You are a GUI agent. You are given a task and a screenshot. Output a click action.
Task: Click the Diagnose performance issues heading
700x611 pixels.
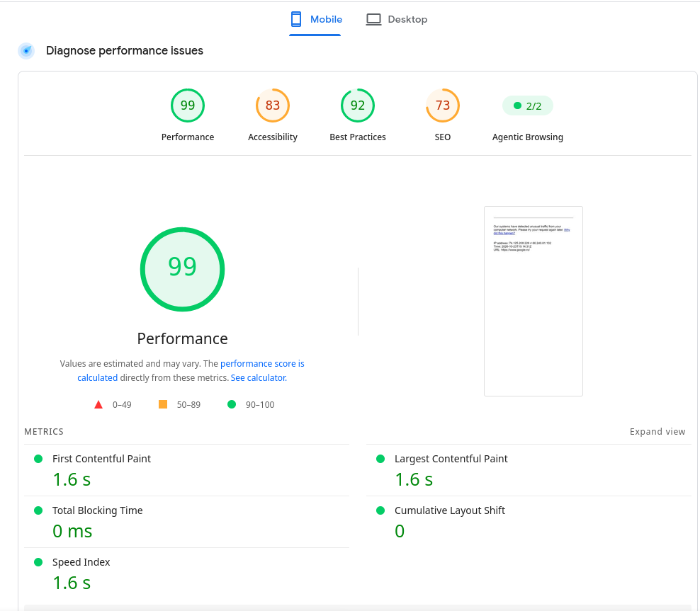tap(125, 51)
